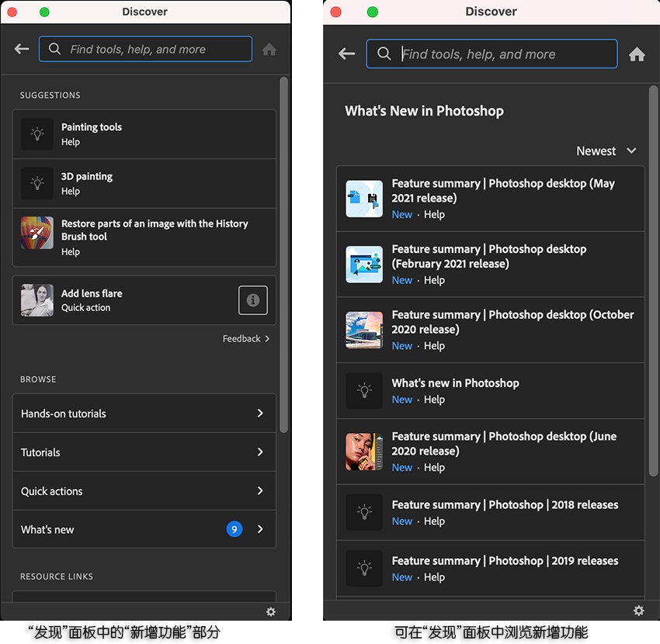Screen dimensions: 660x644
Task: Click settings gear in right Discover panel
Action: [x=638, y=611]
